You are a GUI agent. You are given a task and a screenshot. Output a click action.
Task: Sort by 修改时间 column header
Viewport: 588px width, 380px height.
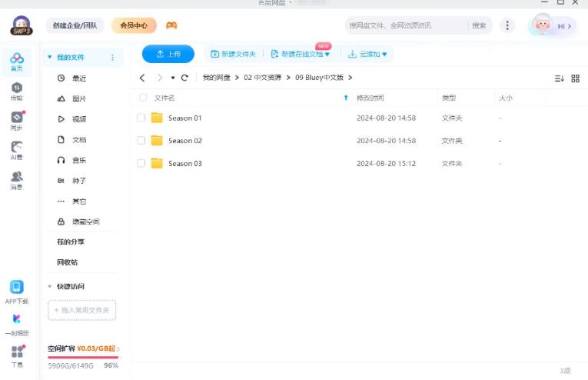tap(370, 98)
